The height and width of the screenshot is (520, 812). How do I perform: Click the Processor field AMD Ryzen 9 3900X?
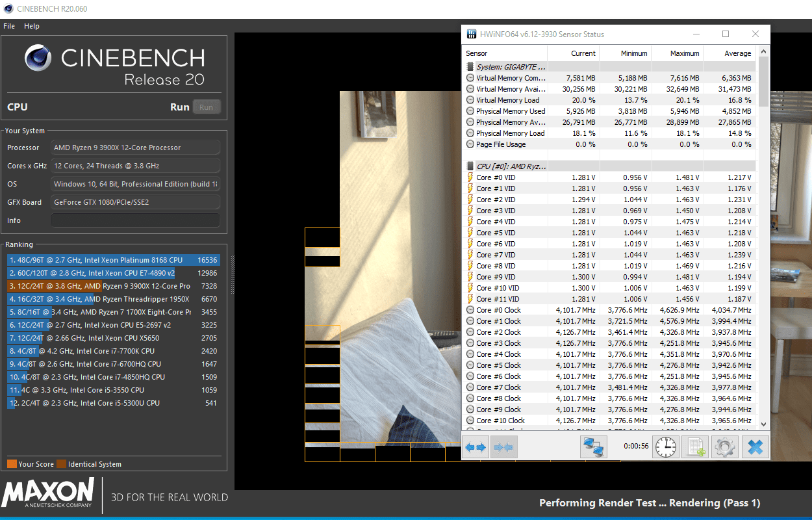pyautogui.click(x=135, y=148)
